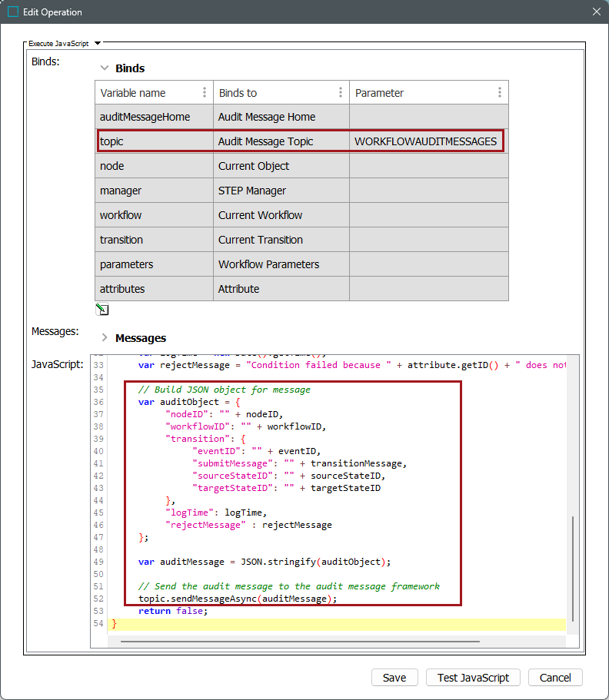Screen dimensions: 609x700
Task: Click the Edit Operation window icon
Action: [13, 12]
